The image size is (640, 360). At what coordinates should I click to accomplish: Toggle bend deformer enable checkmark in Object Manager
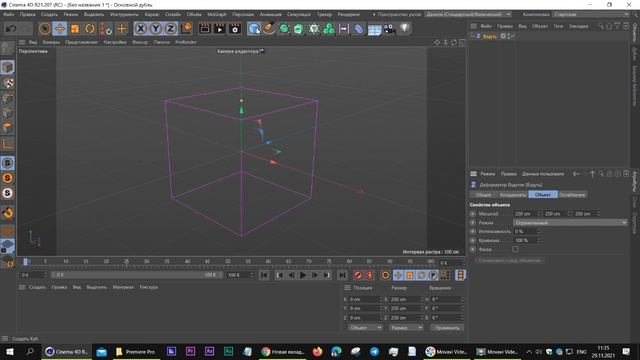click(513, 36)
